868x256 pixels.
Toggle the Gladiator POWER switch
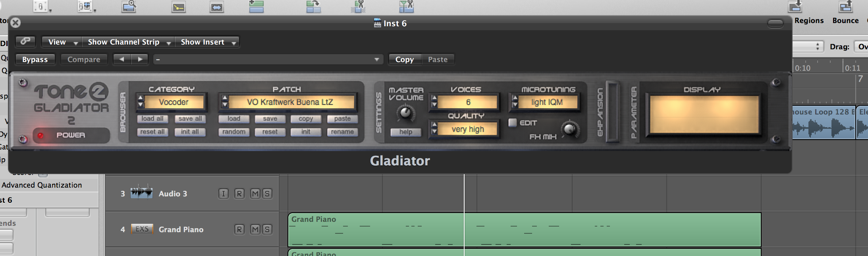coord(71,135)
